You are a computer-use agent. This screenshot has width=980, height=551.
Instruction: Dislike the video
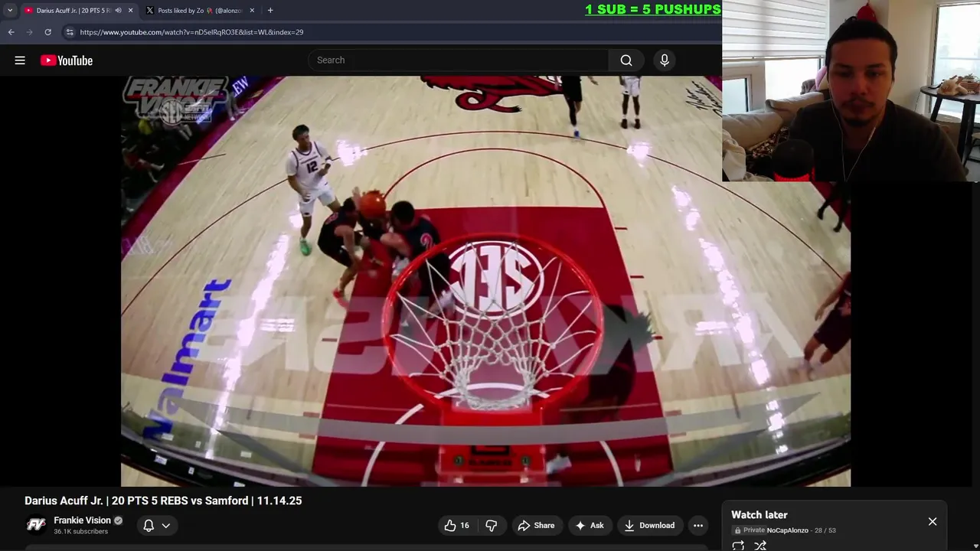pos(492,526)
